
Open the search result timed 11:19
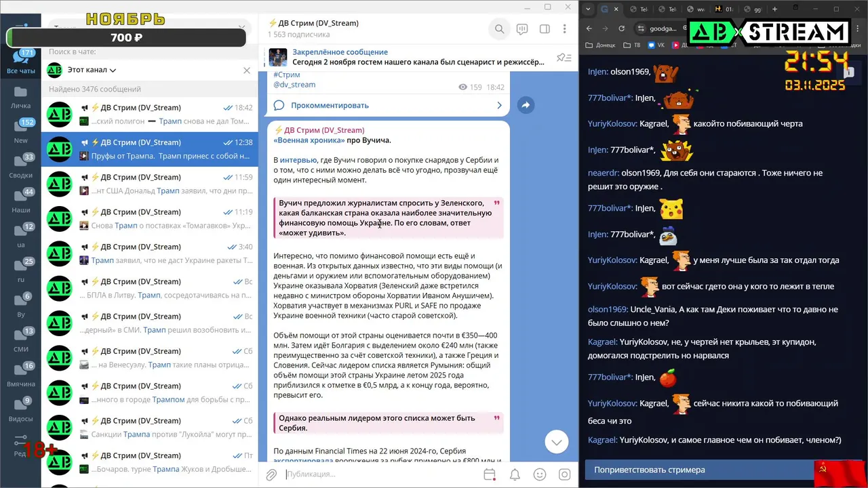pos(150,218)
